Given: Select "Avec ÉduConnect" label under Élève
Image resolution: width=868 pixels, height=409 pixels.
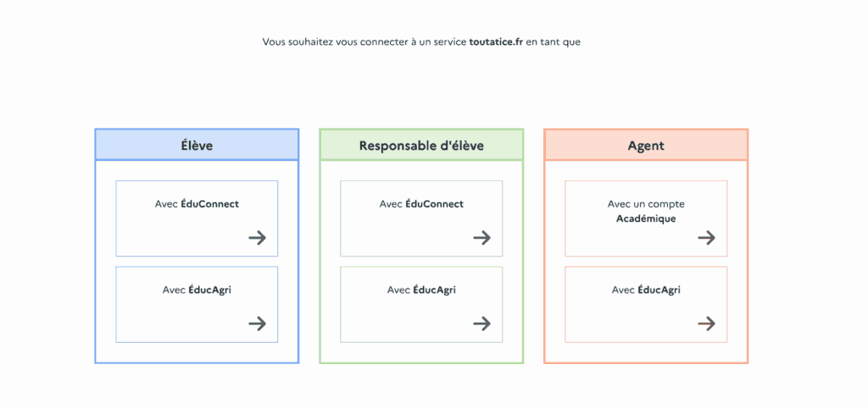Looking at the screenshot, I should (x=197, y=204).
